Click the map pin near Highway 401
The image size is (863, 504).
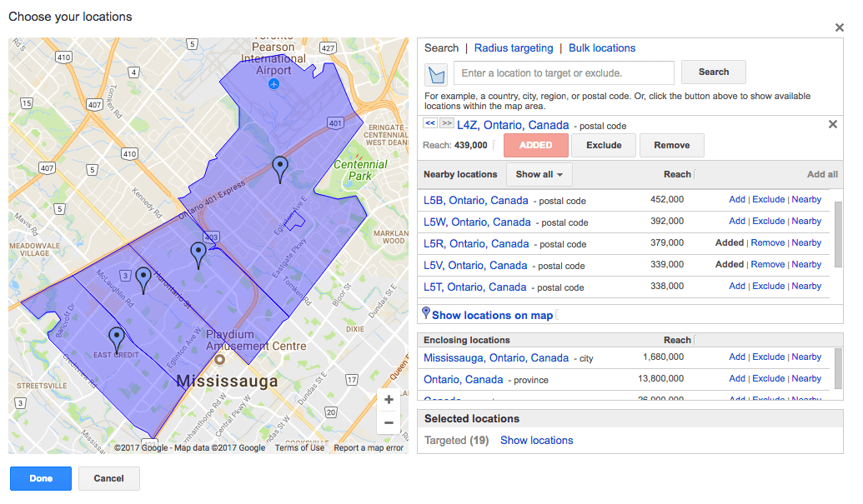[280, 169]
